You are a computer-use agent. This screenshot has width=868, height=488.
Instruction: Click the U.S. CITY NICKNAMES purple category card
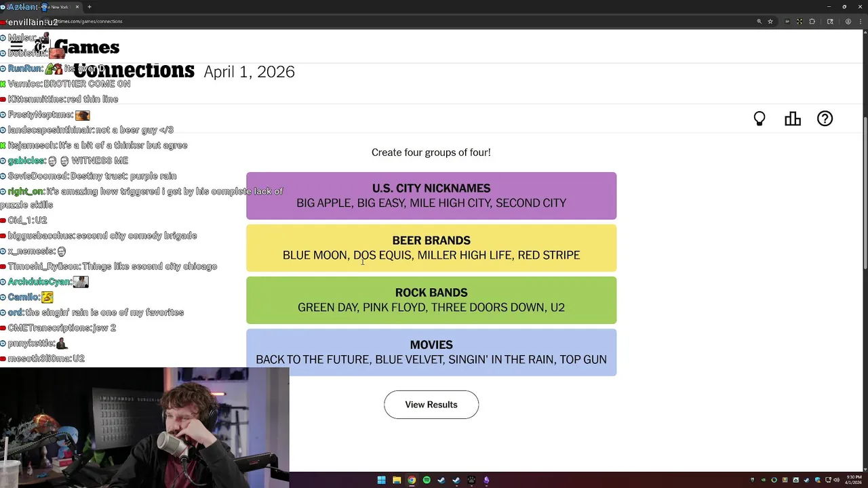click(x=431, y=196)
